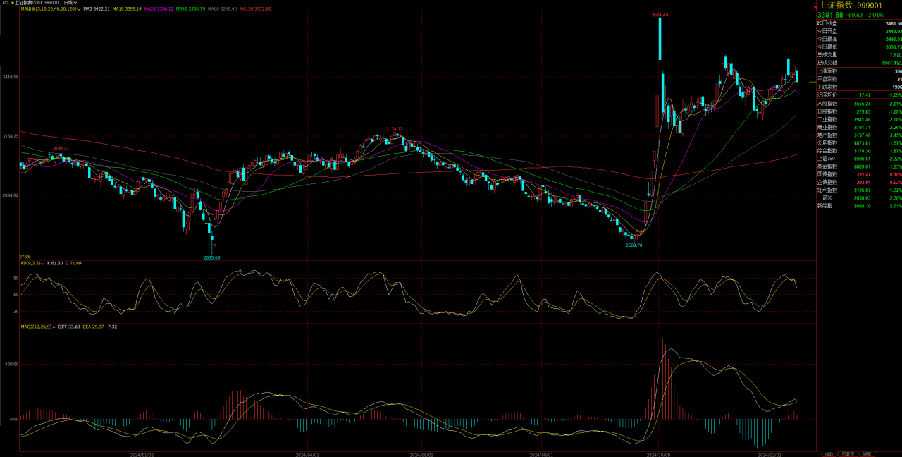Image resolution: width=902 pixels, height=457 pixels.
Task: Click the red peak price label above the spike
Action: tap(659, 15)
